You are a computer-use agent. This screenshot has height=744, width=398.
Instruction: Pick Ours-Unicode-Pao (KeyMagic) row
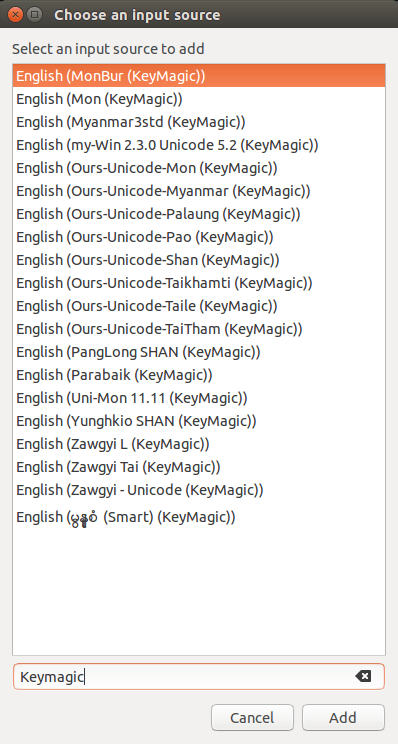pyautogui.click(x=199, y=237)
